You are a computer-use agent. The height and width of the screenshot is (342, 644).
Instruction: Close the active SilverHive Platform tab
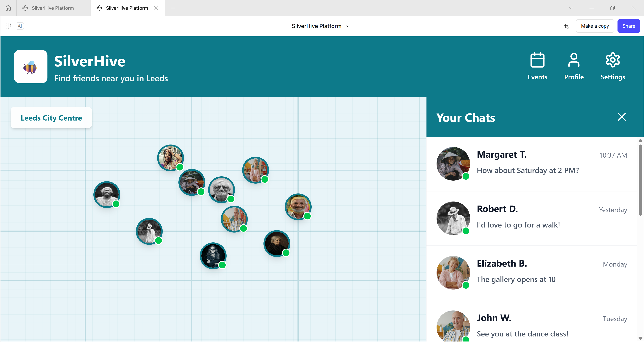(x=156, y=8)
